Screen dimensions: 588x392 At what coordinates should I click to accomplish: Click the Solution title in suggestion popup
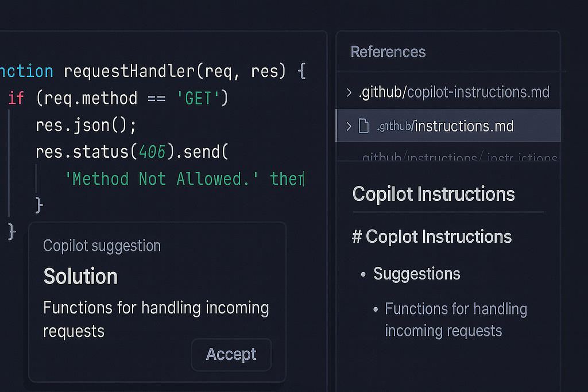point(80,277)
